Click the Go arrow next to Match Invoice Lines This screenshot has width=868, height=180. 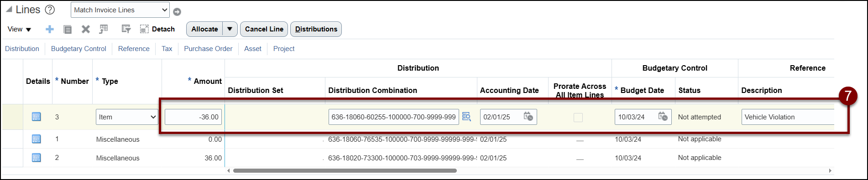pyautogui.click(x=177, y=12)
